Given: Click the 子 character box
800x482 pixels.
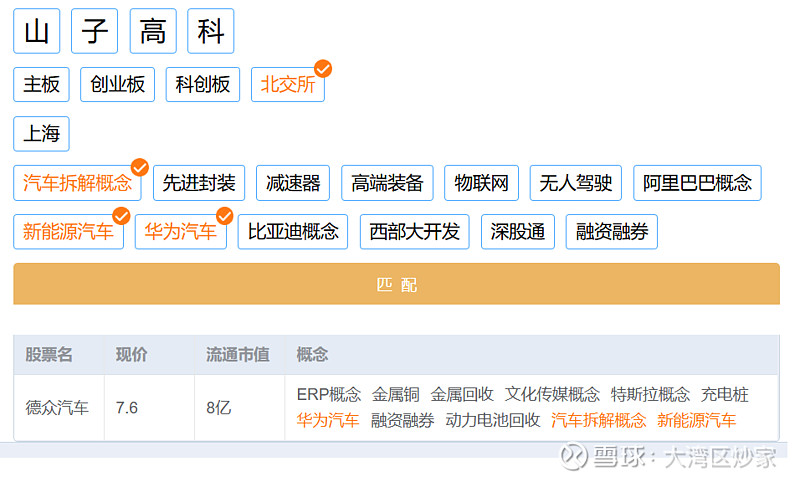Looking at the screenshot, I should point(94,31).
